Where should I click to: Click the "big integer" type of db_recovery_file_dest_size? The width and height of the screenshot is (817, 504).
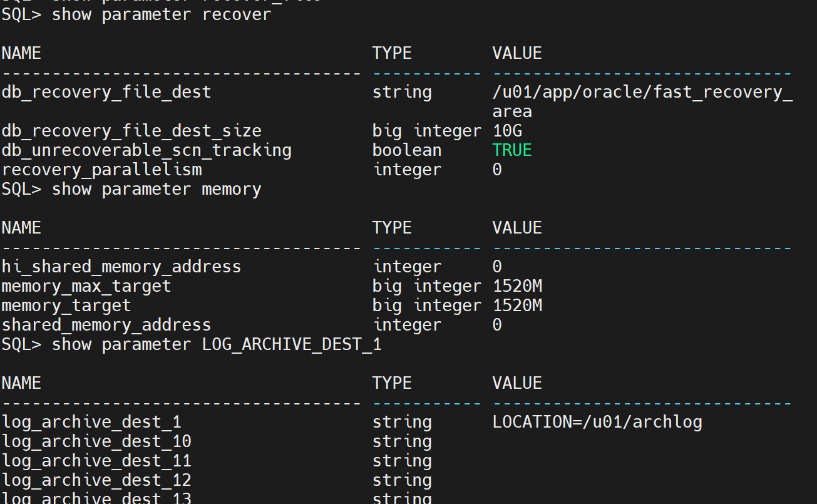pyautogui.click(x=427, y=131)
